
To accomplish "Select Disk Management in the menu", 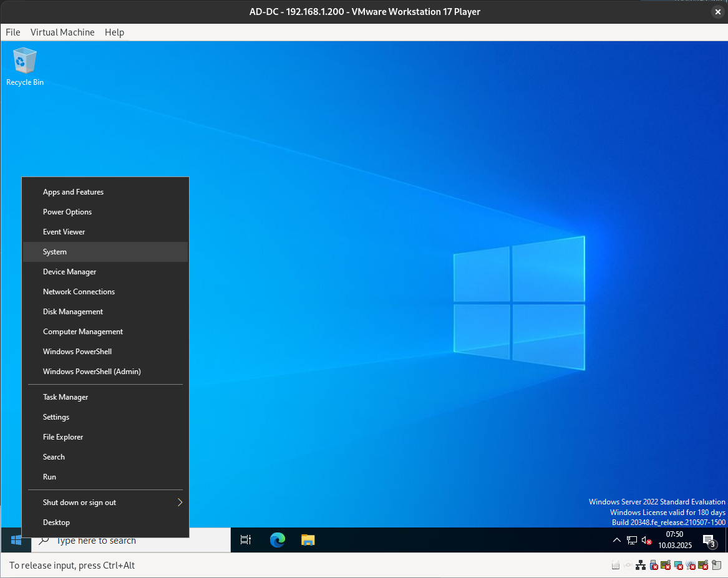I will pos(73,312).
